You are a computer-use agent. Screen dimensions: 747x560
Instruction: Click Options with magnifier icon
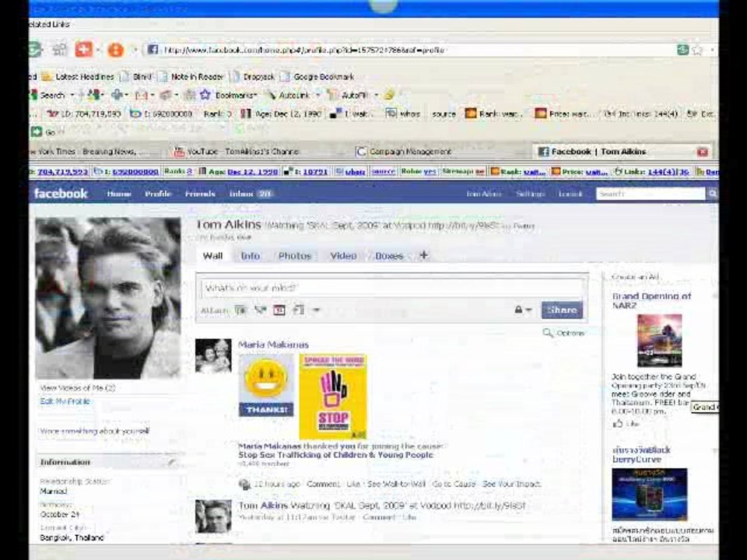[x=563, y=333]
